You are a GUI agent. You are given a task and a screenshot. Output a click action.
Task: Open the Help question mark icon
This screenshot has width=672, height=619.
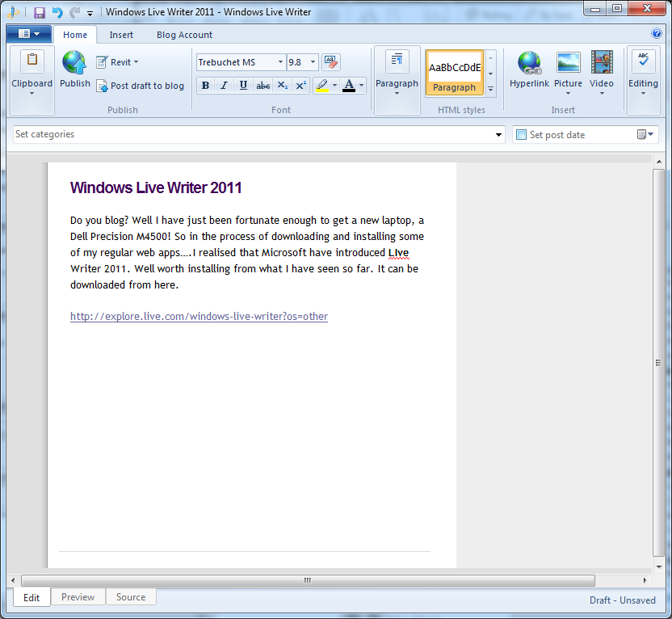click(x=656, y=33)
